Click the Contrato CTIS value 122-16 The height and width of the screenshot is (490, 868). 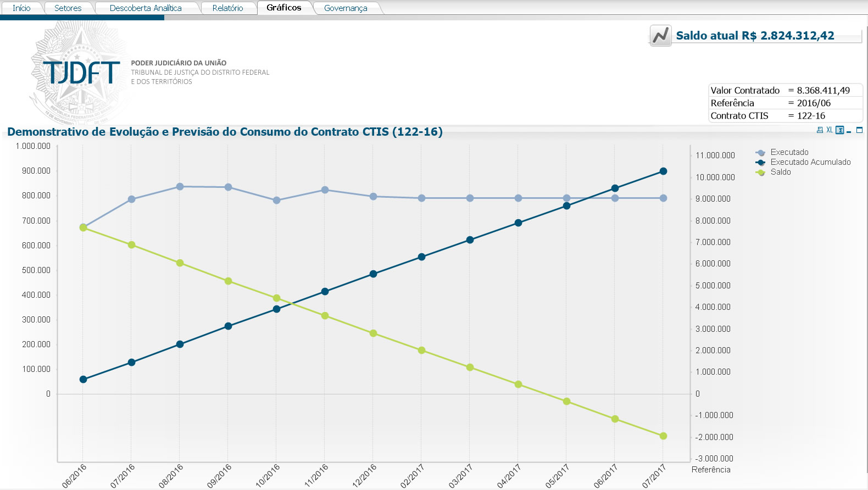click(811, 115)
